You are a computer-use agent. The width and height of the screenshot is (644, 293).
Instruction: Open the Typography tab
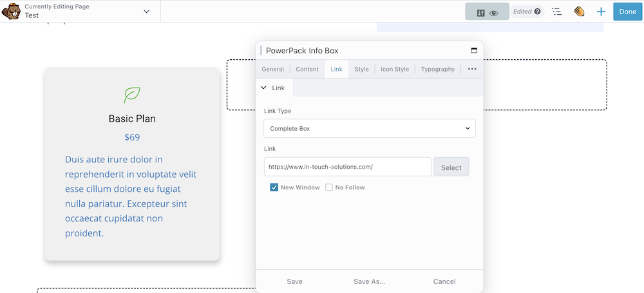pos(438,69)
